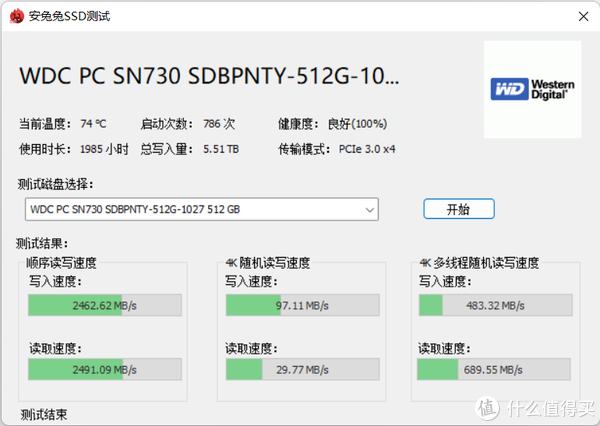Click the temperature value 74 ℃
600x426 pixels.
(x=93, y=124)
